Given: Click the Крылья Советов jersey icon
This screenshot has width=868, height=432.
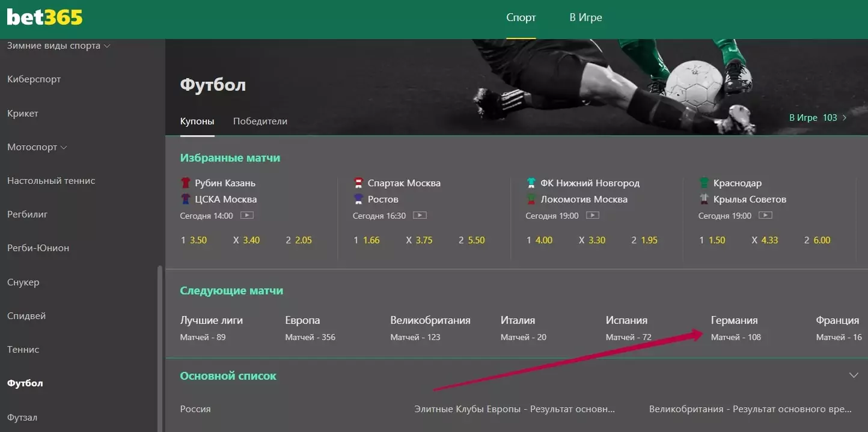Looking at the screenshot, I should click(704, 199).
